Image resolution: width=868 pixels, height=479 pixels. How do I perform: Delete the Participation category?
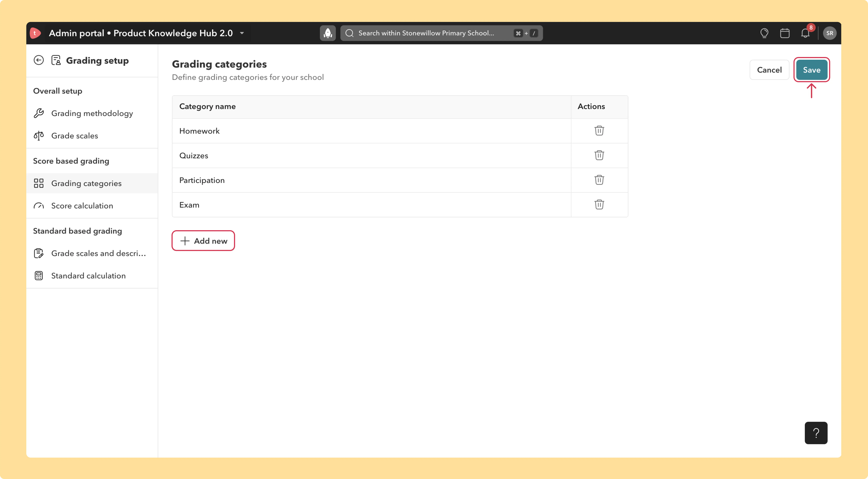click(599, 180)
